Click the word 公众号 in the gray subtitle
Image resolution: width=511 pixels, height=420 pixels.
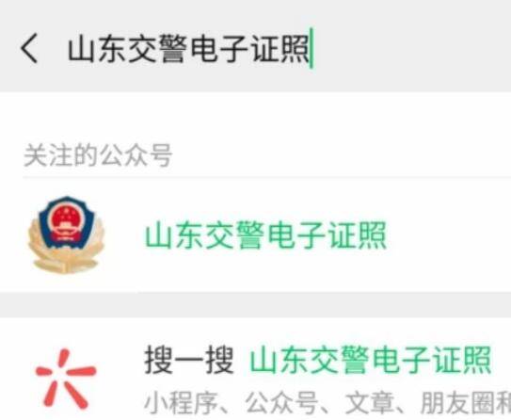[281, 403]
